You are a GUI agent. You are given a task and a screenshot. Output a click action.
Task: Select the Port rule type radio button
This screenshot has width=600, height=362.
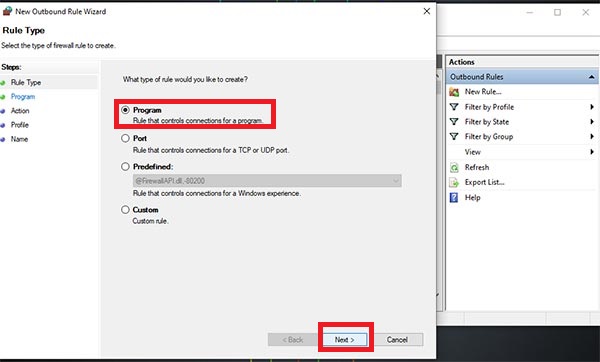125,138
